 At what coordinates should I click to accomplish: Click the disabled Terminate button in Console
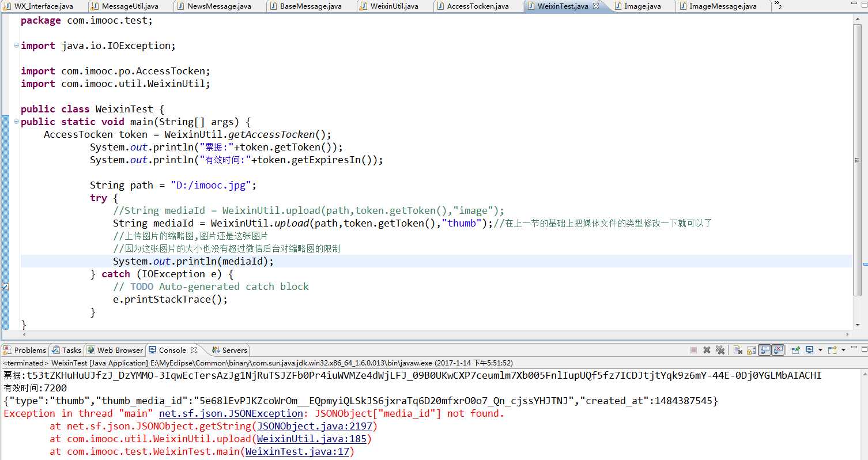pos(693,350)
